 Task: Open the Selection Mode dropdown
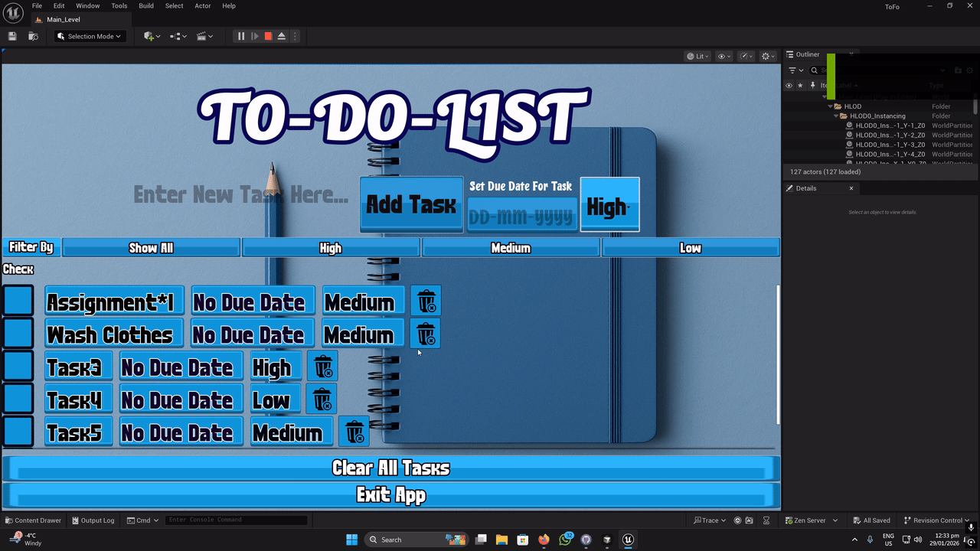[x=88, y=36]
